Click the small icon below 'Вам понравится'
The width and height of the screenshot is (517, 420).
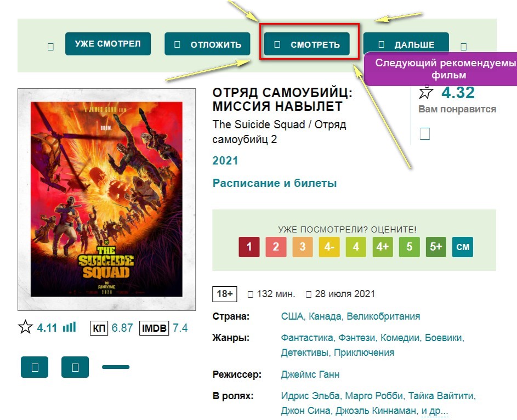(424, 134)
